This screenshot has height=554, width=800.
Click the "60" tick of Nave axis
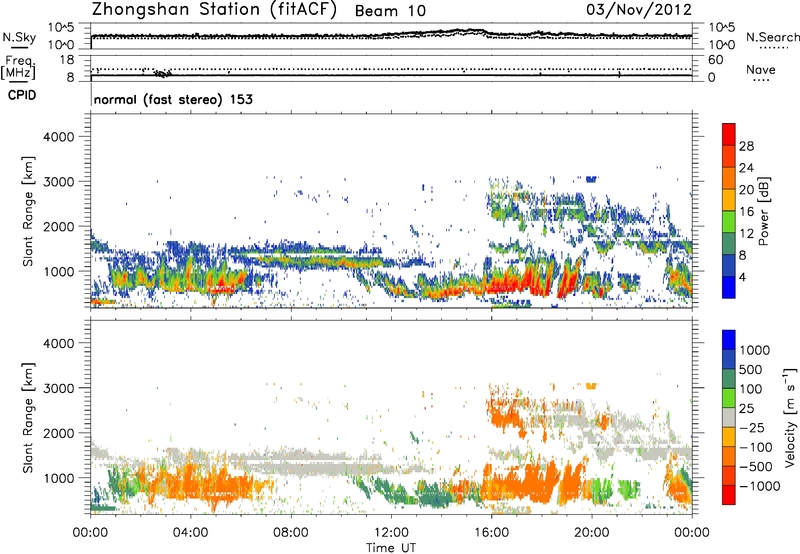(x=715, y=60)
